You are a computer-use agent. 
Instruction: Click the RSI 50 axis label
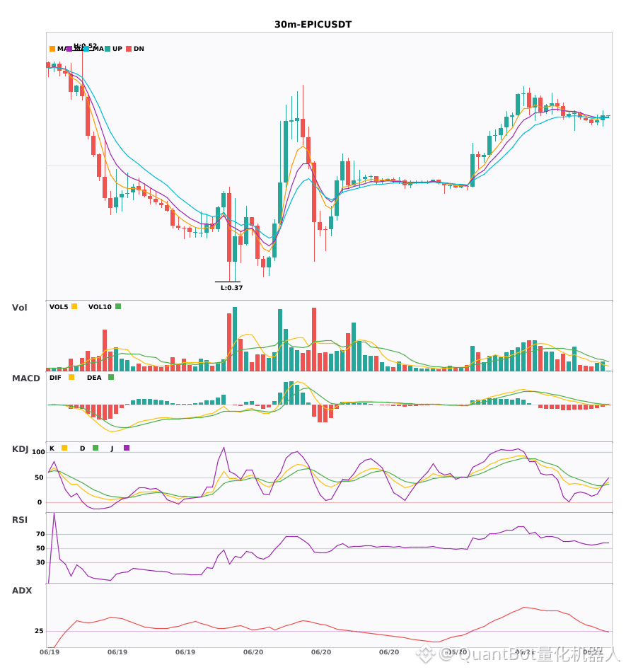(x=40, y=548)
